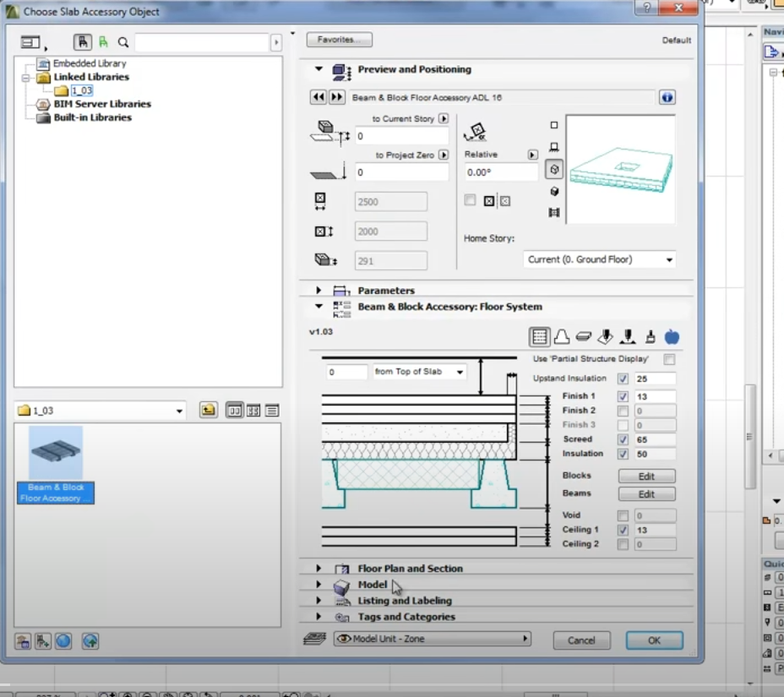
Task: Uncheck the Insulation checkbox
Action: point(623,454)
